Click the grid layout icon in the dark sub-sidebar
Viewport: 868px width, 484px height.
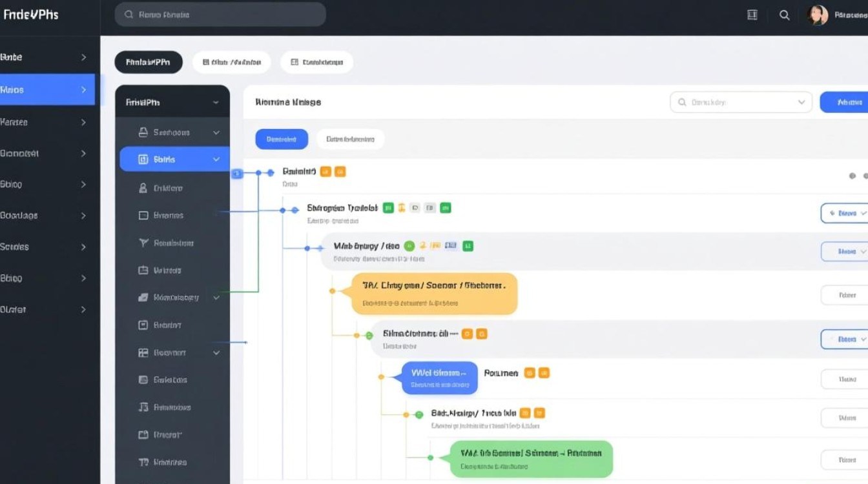(143, 352)
